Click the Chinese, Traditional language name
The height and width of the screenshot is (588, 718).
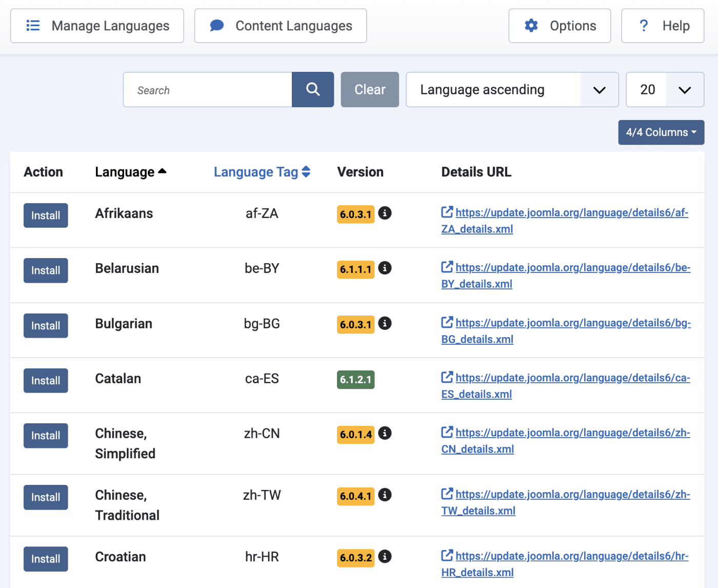pos(127,505)
